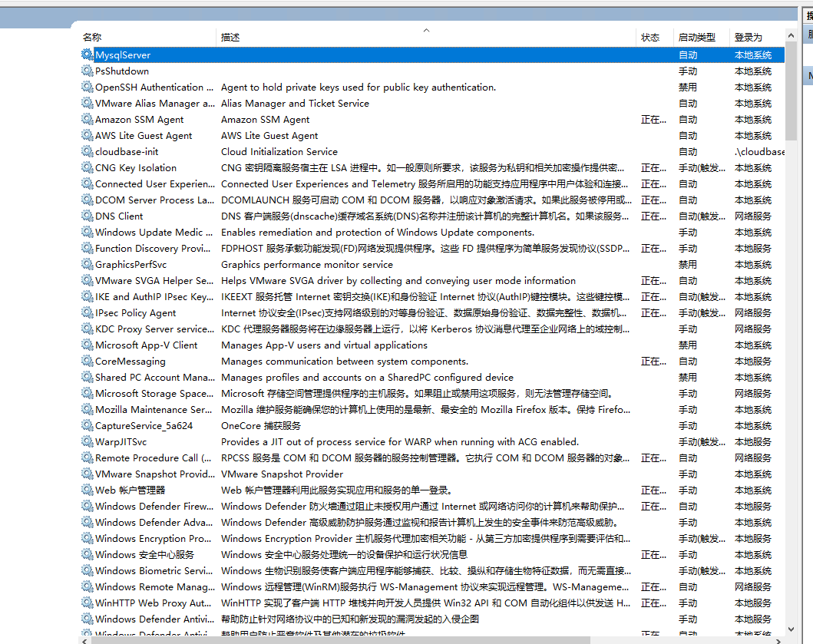Click the horizontal scrollbar left arrow
The width and height of the screenshot is (813, 644).
[x=84, y=641]
